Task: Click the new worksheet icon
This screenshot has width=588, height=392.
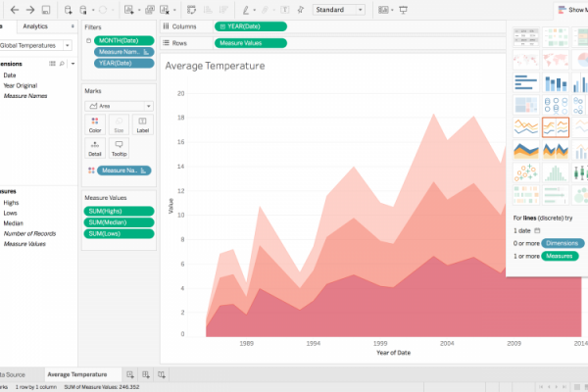Action: point(129,374)
